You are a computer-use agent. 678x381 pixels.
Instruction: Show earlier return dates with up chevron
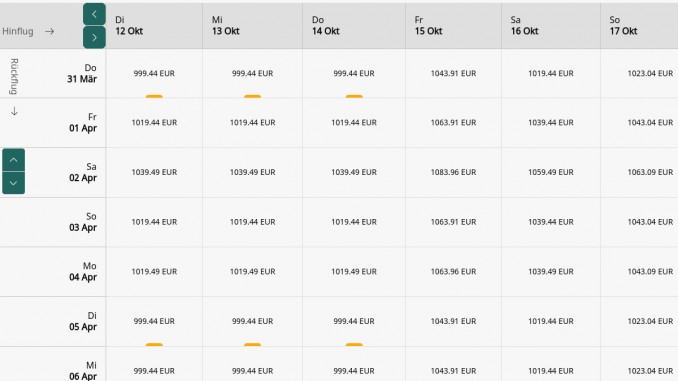click(x=13, y=160)
